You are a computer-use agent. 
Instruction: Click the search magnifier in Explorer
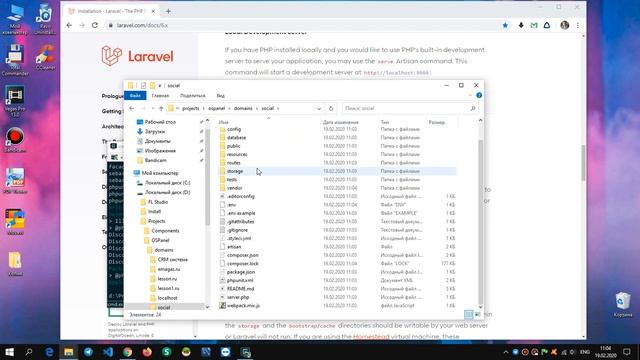pyautogui.click(x=473, y=109)
